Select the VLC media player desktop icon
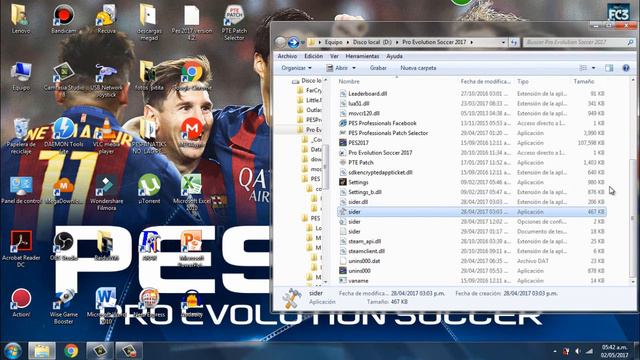 [107, 136]
